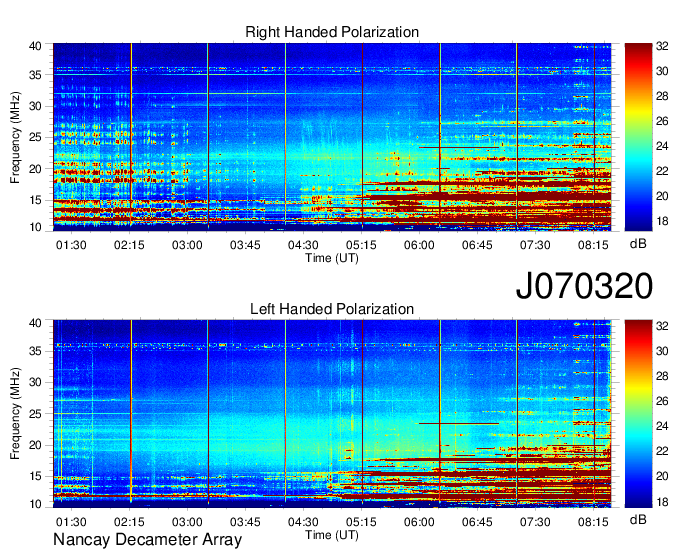The height and width of the screenshot is (552, 680).
Task: Click 01:30 tick under Right Handed plot
Action: pyautogui.click(x=71, y=245)
